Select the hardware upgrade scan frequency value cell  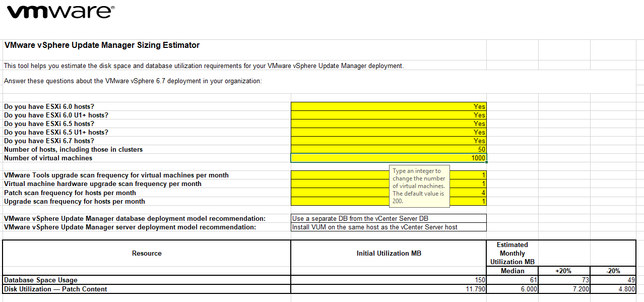[389, 184]
